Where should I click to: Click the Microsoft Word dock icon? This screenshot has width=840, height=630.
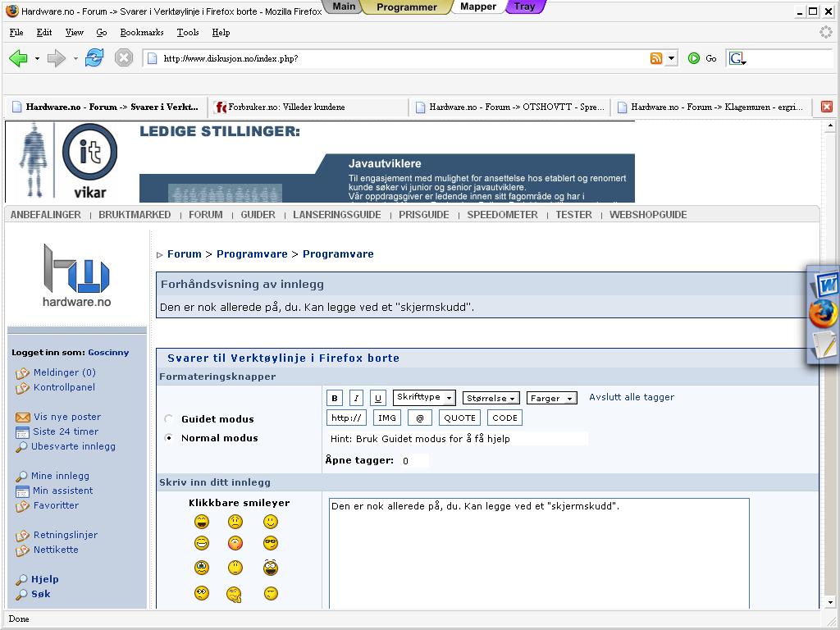825,284
